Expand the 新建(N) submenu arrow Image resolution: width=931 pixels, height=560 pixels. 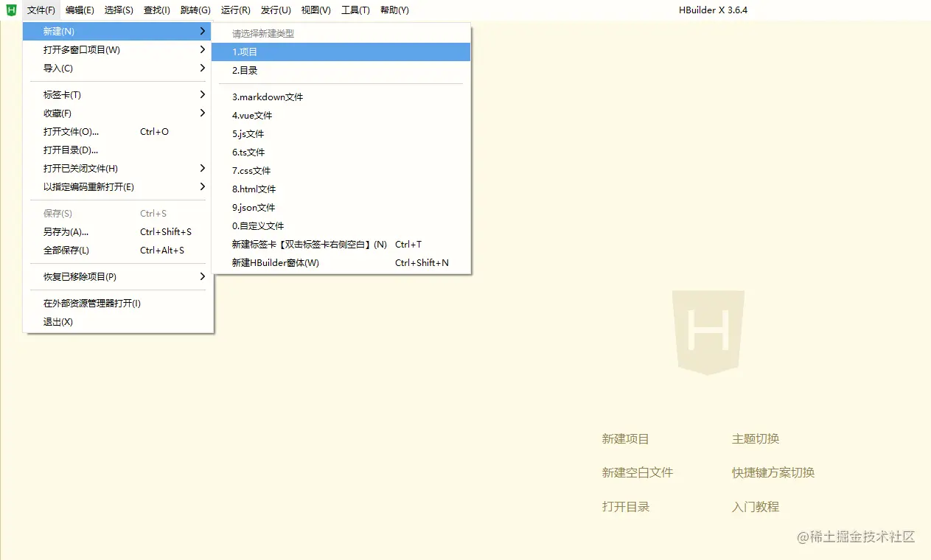[203, 32]
